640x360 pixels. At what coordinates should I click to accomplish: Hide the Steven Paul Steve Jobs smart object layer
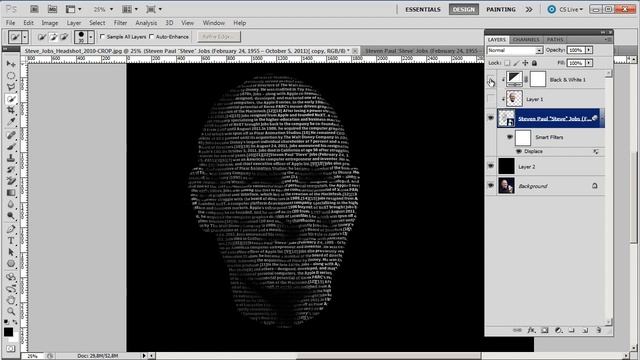(491, 118)
